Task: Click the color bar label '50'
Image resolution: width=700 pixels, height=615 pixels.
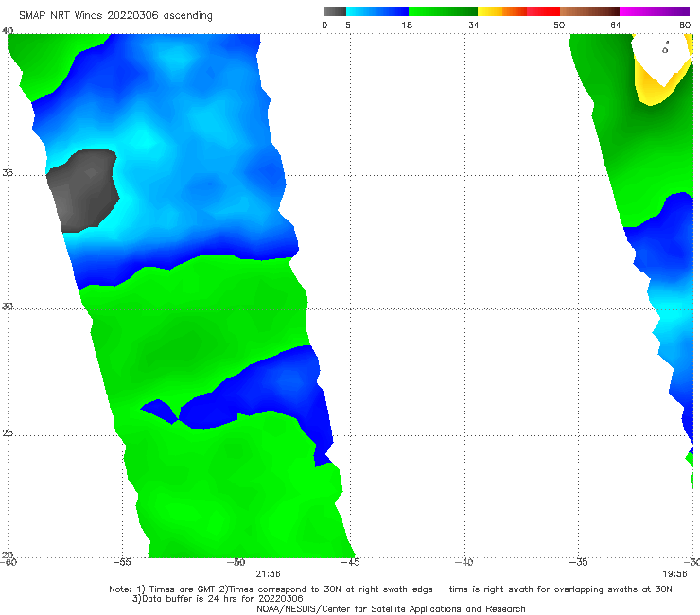Action: (x=559, y=26)
